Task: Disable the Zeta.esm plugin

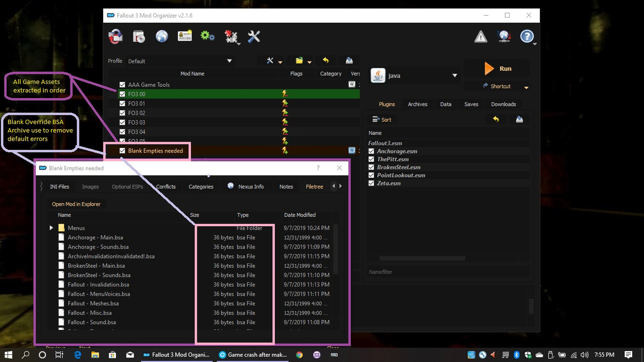Action: coord(371,183)
